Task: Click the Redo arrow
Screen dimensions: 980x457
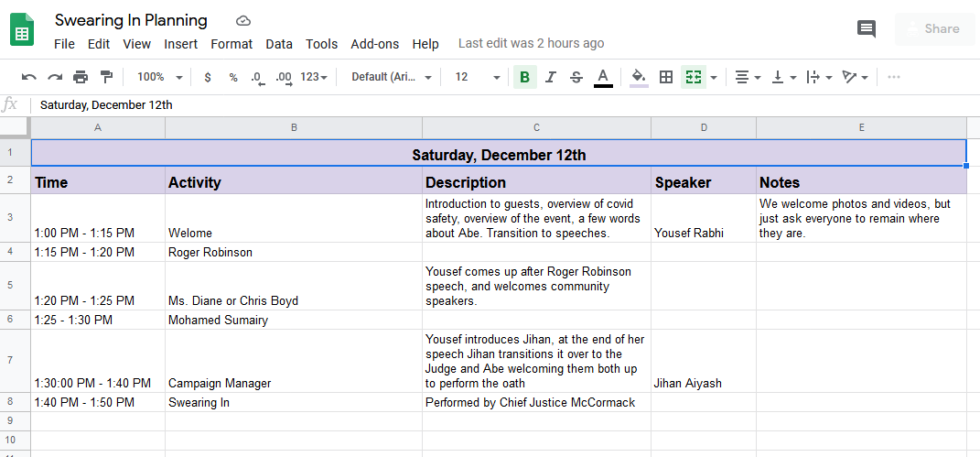Action: click(55, 77)
